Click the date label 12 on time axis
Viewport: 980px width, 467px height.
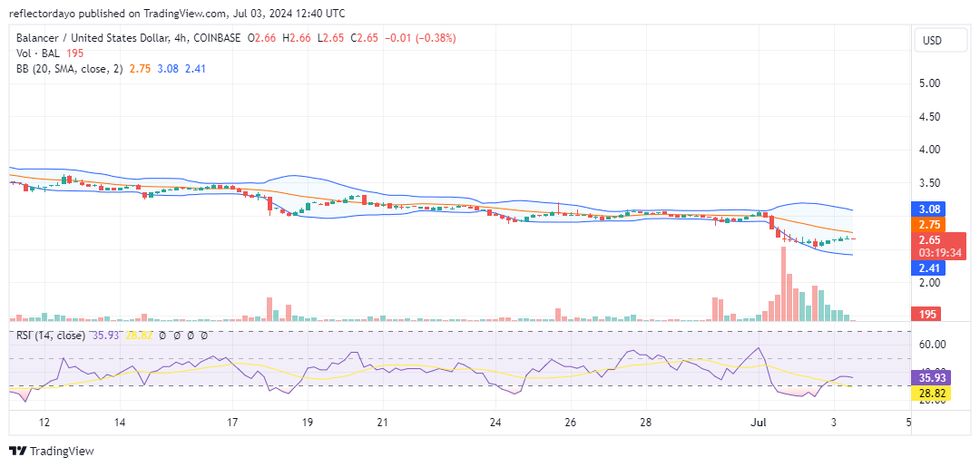point(44,423)
